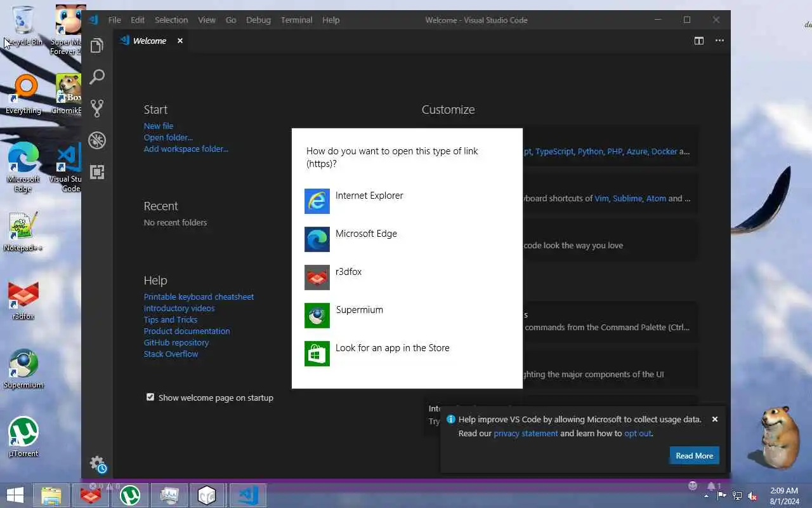Click the privacy statement link
Image resolution: width=812 pixels, height=508 pixels.
[526, 433]
